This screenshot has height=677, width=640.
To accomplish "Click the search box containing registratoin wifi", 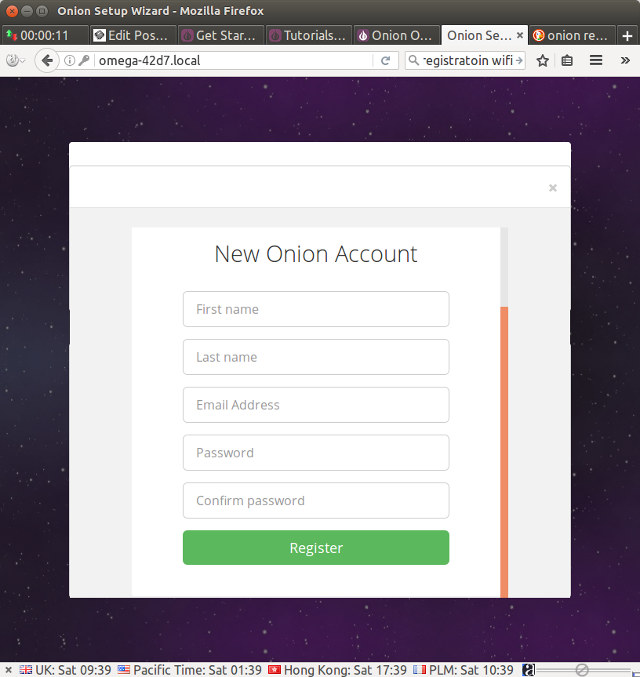I will pyautogui.click(x=467, y=60).
